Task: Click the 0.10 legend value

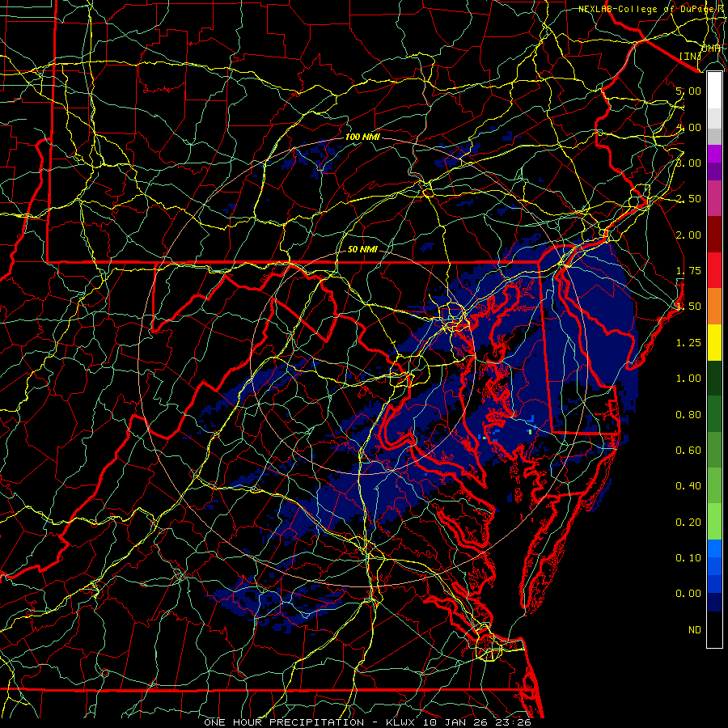Action: coord(688,558)
